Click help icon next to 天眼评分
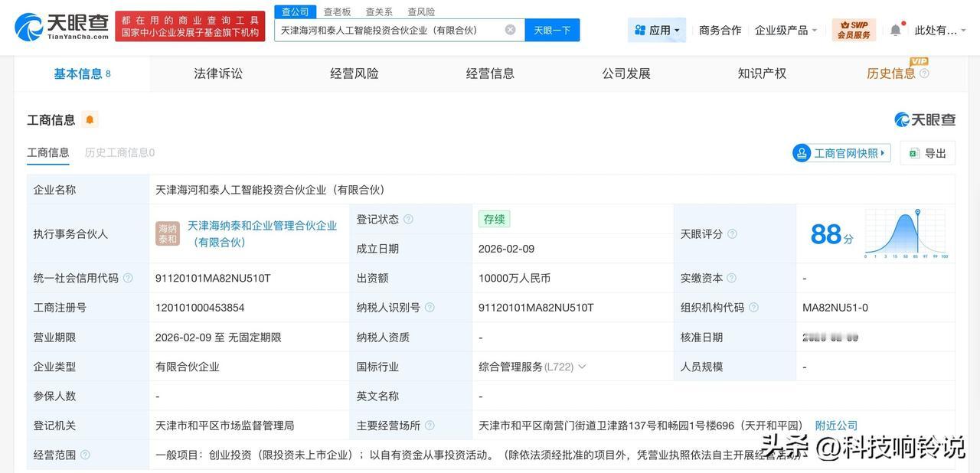Viewport: 980px width, 473px height. tap(732, 233)
